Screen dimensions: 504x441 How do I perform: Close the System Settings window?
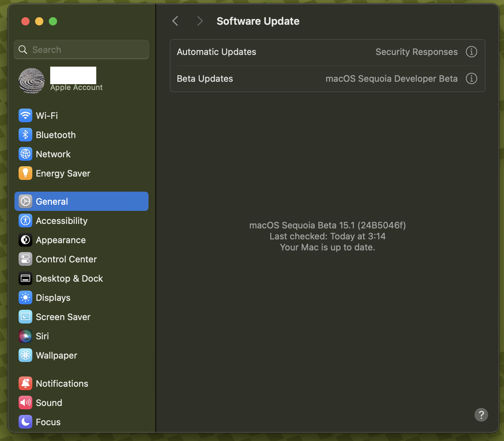point(25,21)
